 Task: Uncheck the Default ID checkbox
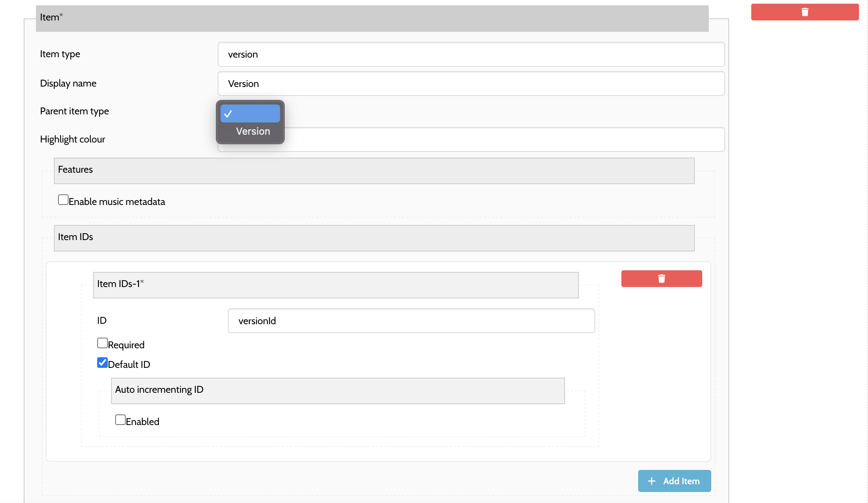click(x=102, y=363)
